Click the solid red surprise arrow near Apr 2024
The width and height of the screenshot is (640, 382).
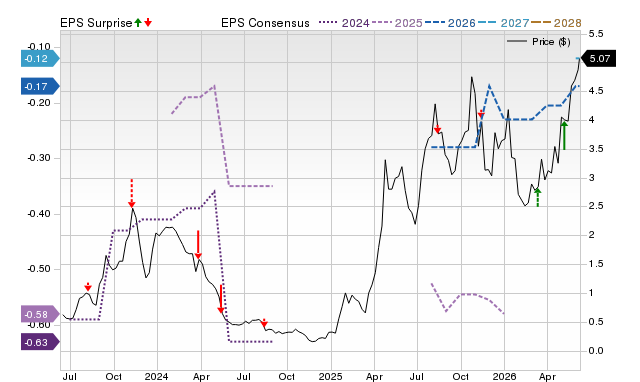coord(198,245)
